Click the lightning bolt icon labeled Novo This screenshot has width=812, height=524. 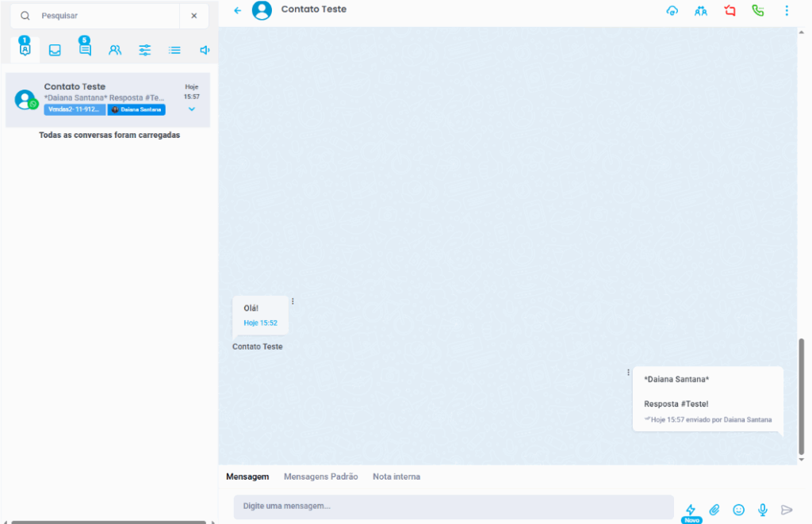coord(691,510)
